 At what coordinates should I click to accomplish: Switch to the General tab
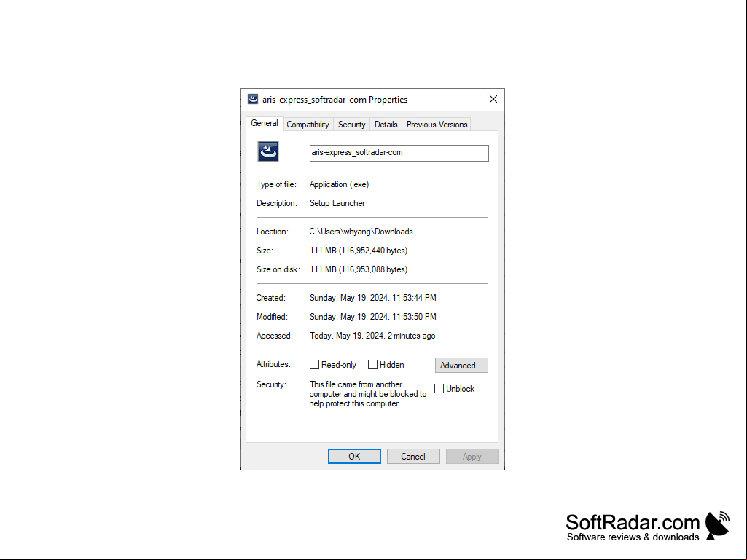tap(265, 123)
